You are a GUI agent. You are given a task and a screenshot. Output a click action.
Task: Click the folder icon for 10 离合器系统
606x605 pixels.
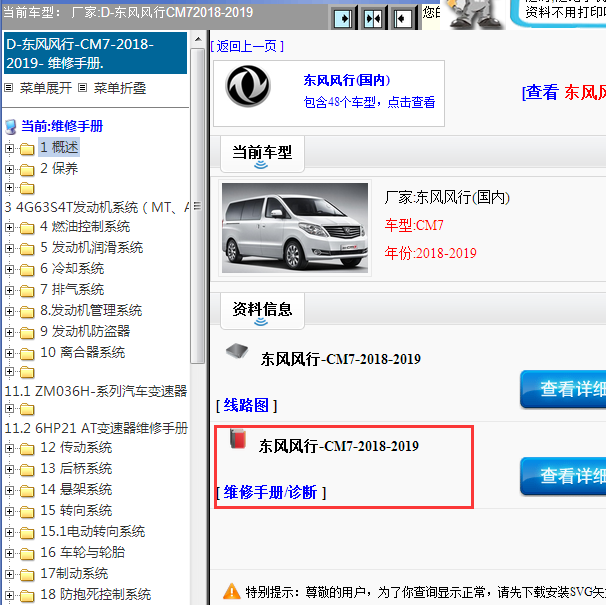click(x=27, y=353)
